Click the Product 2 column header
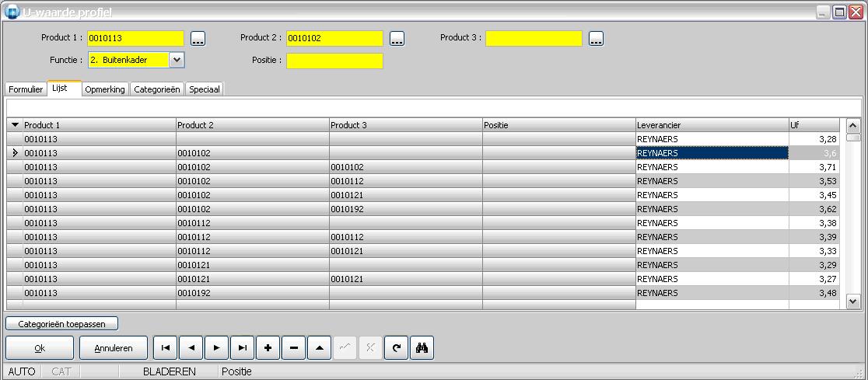868x380 pixels. pyautogui.click(x=253, y=125)
